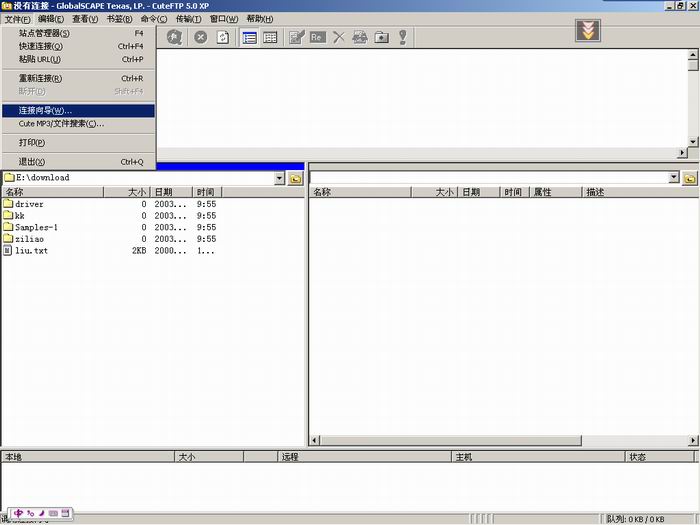Click the stop transfer toolbar icon

click(x=200, y=38)
